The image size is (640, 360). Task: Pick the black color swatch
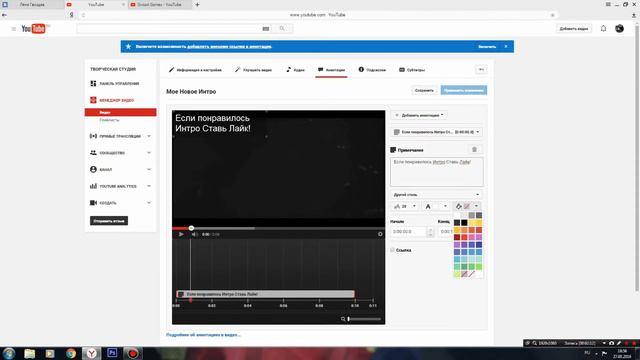tap(464, 222)
